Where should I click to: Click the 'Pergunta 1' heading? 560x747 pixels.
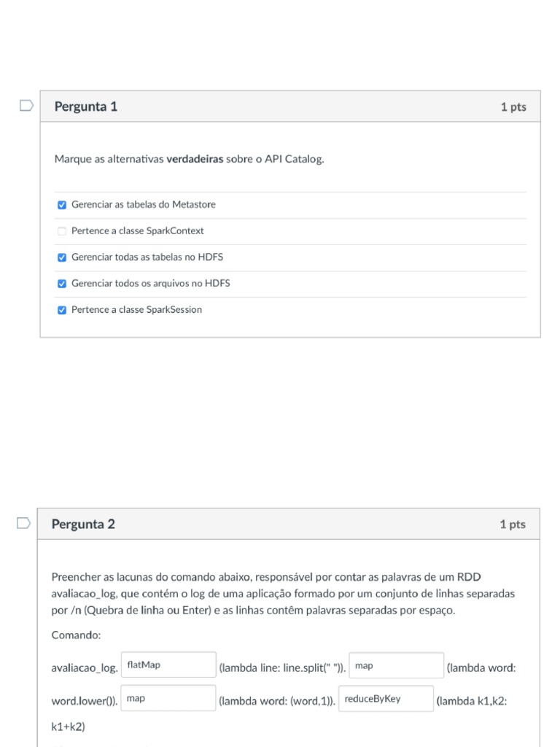(x=86, y=107)
